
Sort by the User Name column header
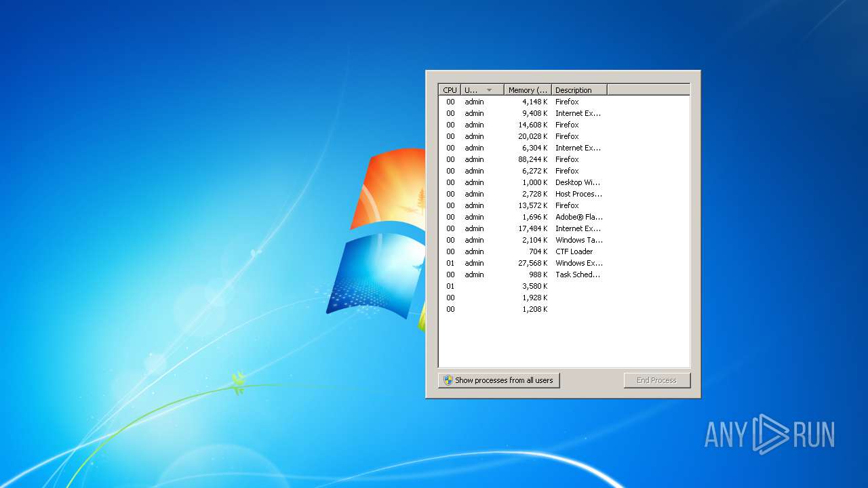coord(482,89)
